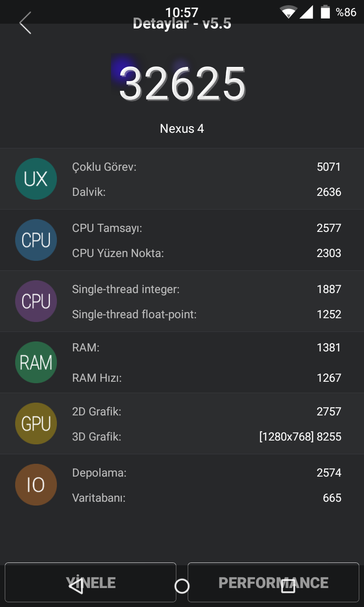
Task: Tap the recent apps square icon
Action: tap(288, 586)
